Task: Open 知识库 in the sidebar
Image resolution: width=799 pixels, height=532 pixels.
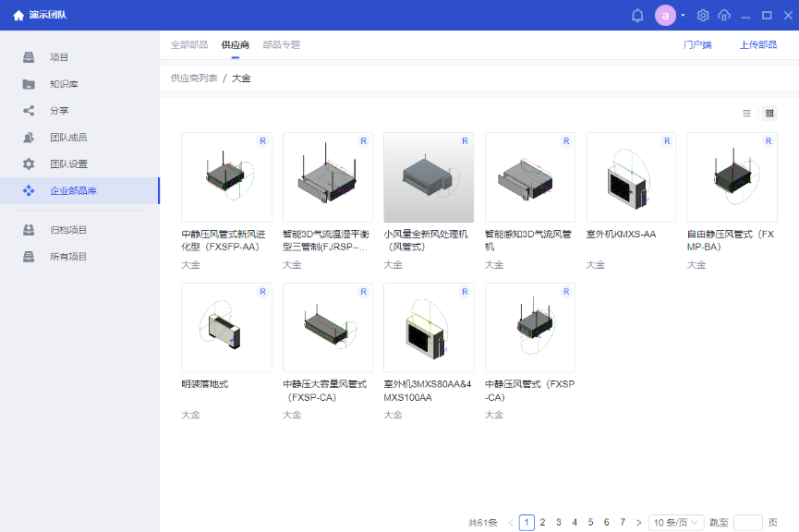Action: coord(65,84)
